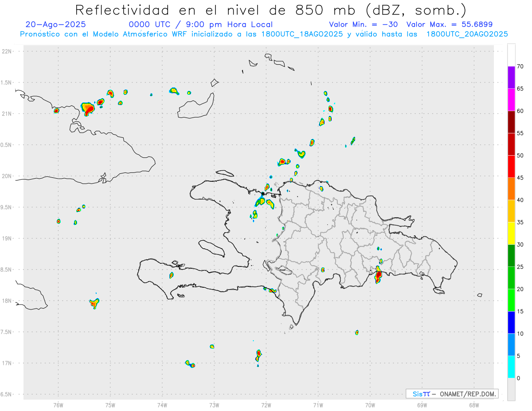Click the '71W' longitude label
The height and width of the screenshot is (411, 532).
pos(318,405)
